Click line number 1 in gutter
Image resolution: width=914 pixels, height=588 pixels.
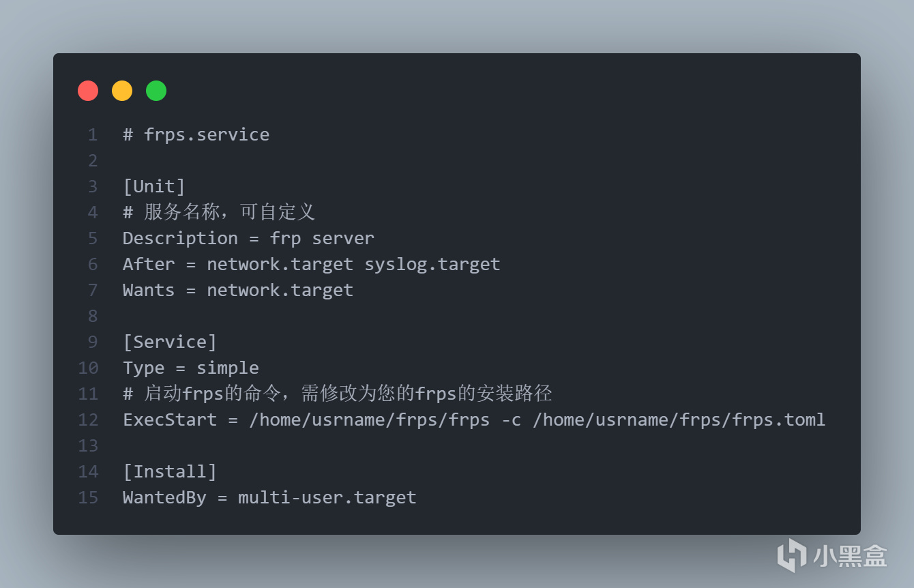(93, 134)
